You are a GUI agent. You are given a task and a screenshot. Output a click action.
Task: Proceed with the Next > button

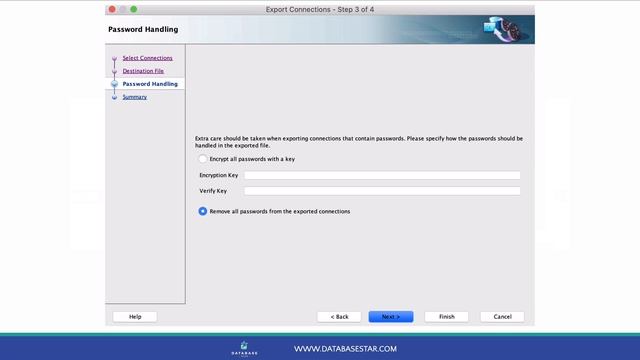coord(391,317)
